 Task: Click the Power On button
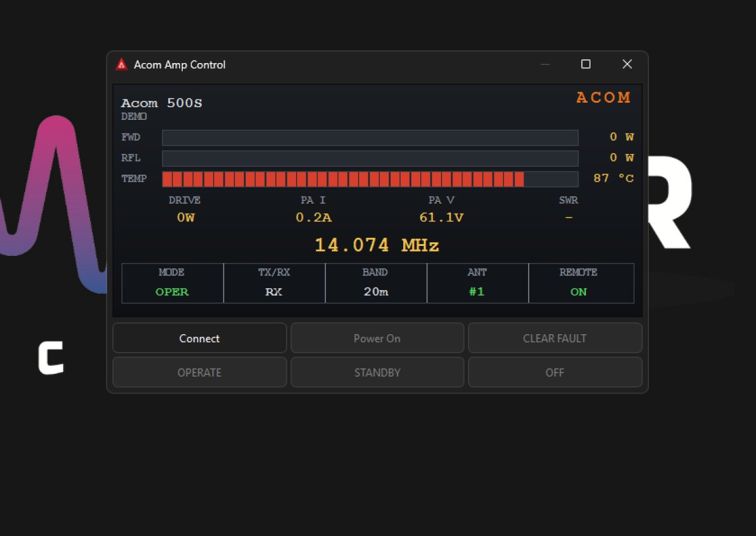pos(377,338)
